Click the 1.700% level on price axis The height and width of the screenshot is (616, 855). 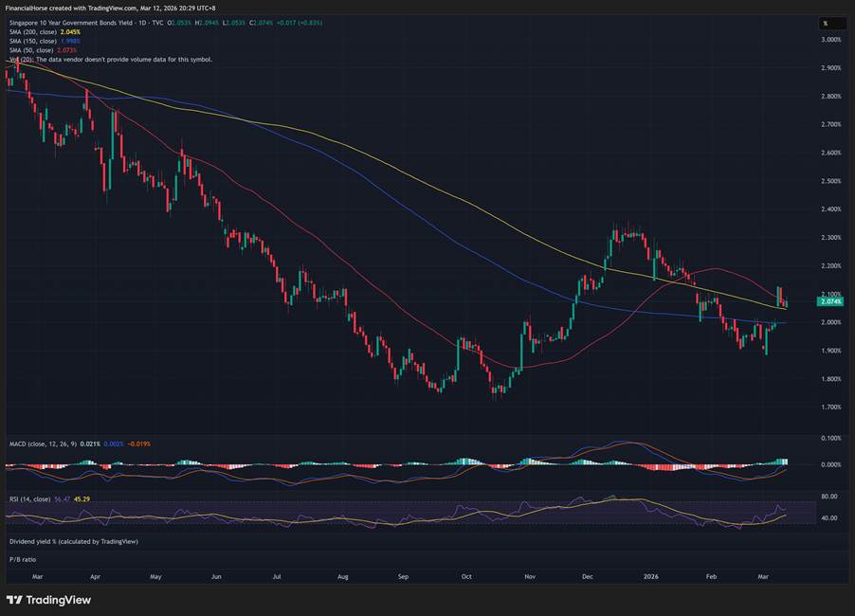[x=831, y=408]
